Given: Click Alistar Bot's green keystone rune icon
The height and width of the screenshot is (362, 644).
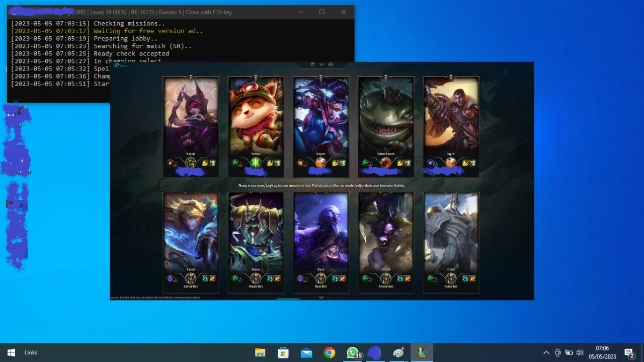Looking at the screenshot, I should 365,278.
